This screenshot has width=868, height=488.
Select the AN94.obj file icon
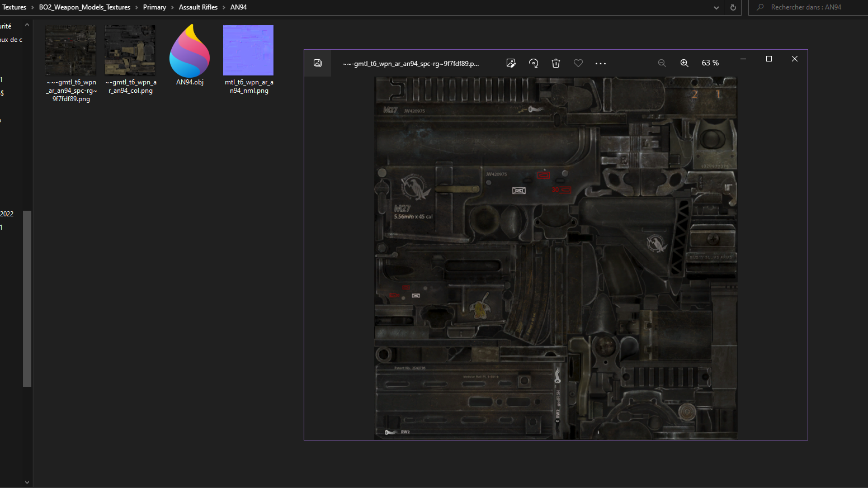coord(190,50)
